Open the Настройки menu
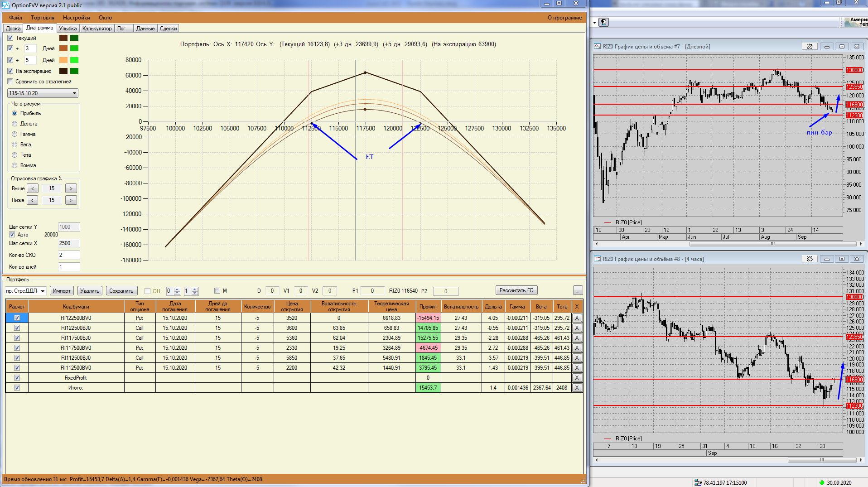Image resolution: width=868 pixels, height=487 pixels. (x=77, y=18)
